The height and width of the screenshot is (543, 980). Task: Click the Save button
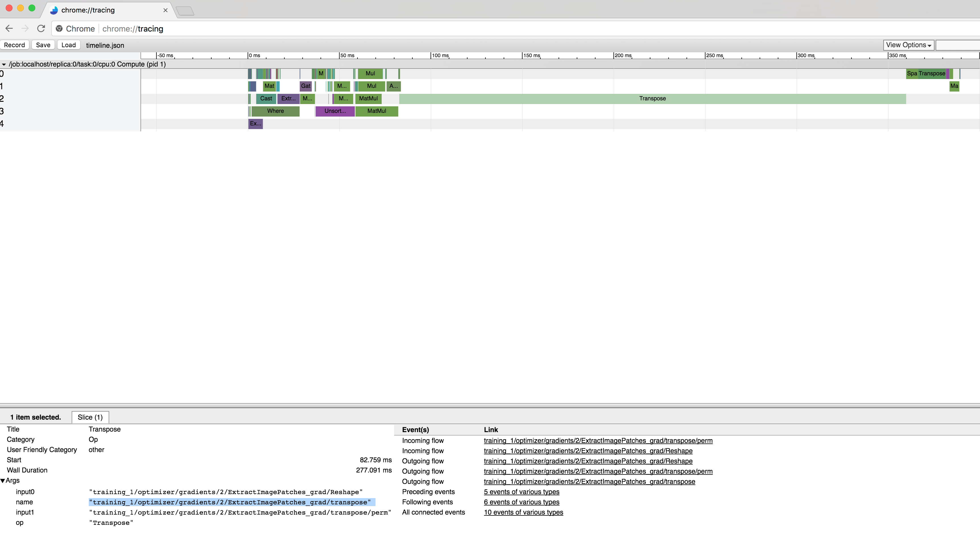point(43,45)
